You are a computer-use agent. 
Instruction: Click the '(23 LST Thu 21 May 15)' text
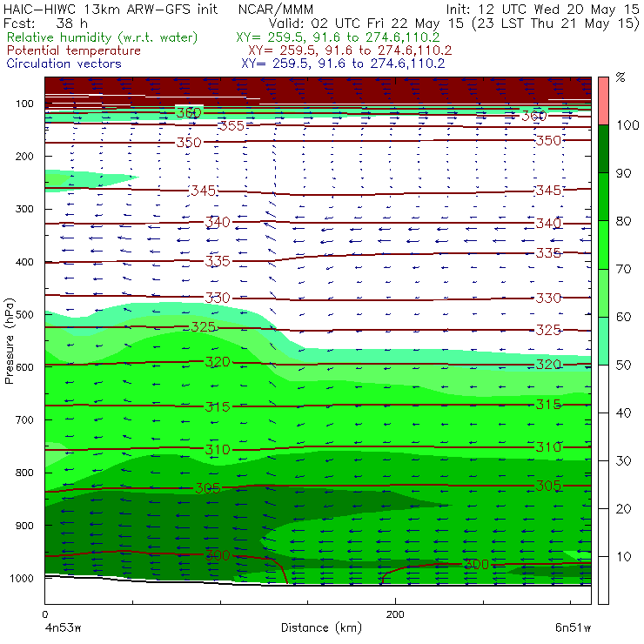556,23
